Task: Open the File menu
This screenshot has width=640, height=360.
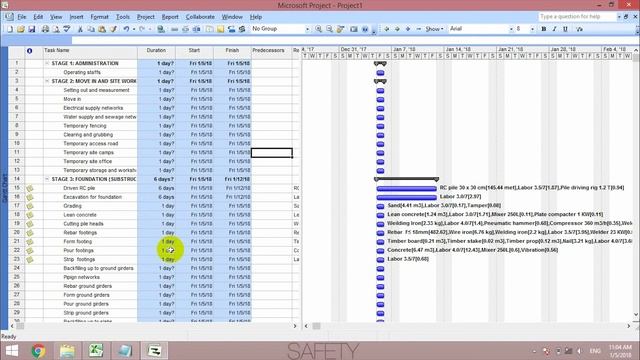Action: (22, 17)
